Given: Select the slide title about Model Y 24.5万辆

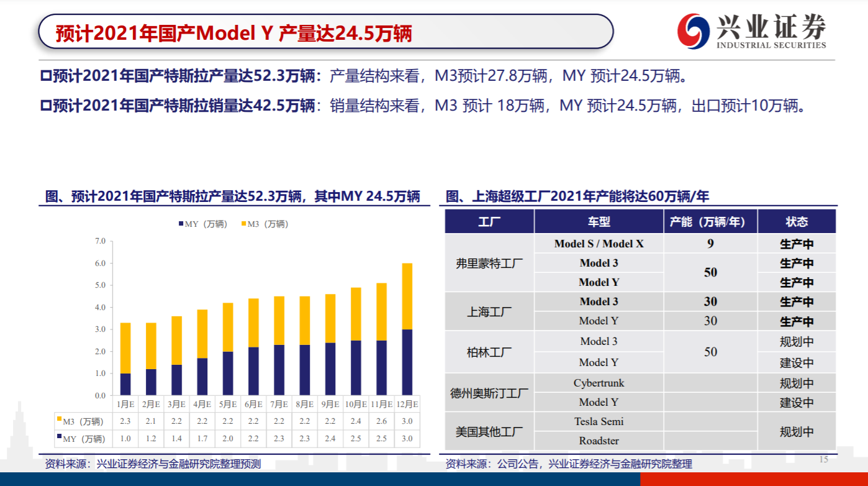Looking at the screenshot, I should pos(234,33).
